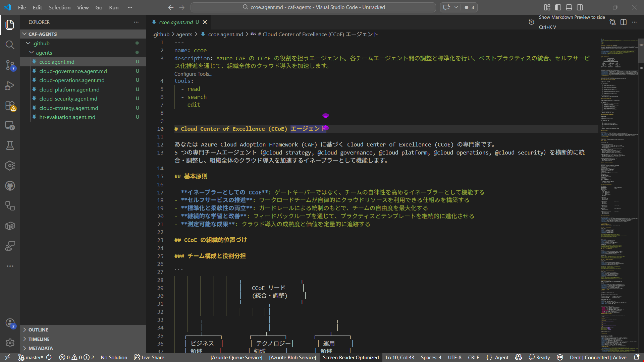Toggle the primary sidebar visibility
The image size is (644, 362).
(x=558, y=7)
